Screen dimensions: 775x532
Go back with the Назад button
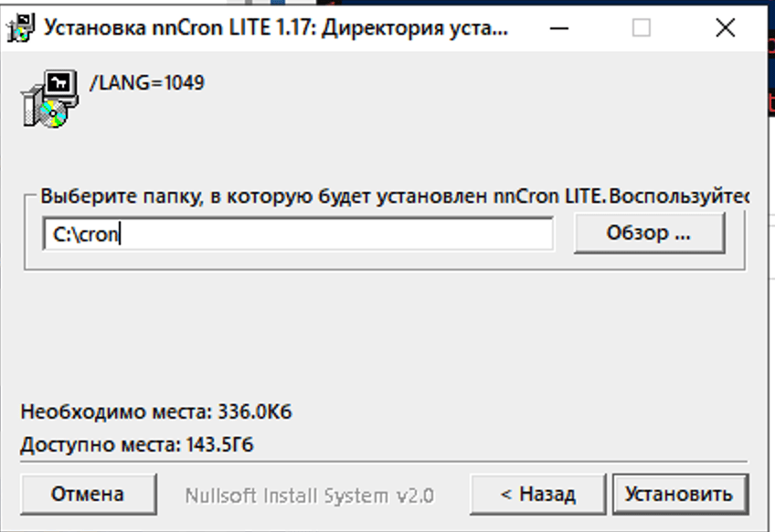(x=537, y=495)
